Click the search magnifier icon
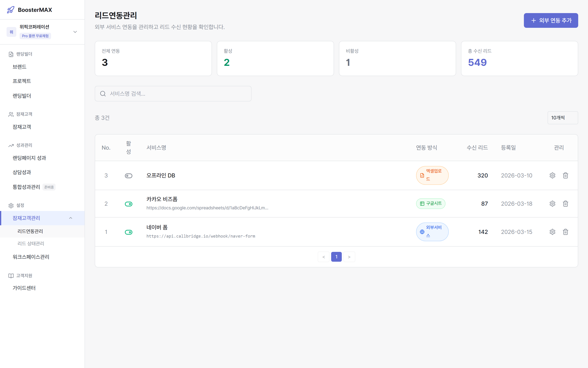588x368 pixels. coord(103,94)
